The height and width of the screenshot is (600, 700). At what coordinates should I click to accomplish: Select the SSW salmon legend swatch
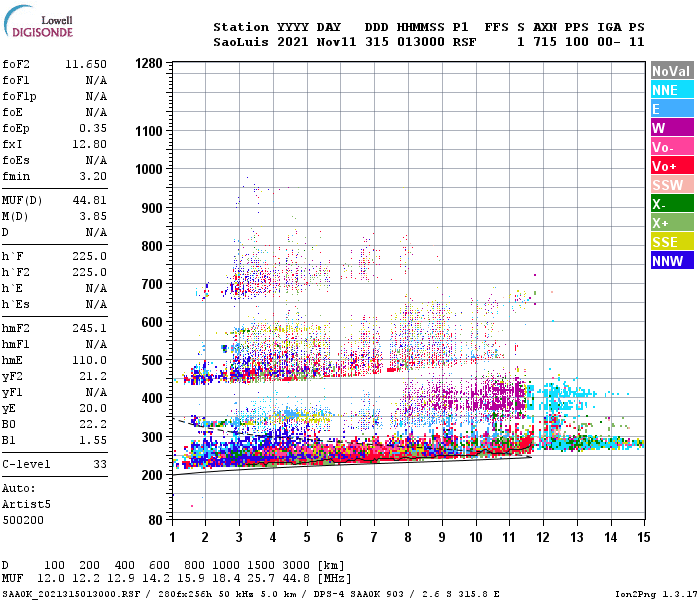(x=672, y=185)
